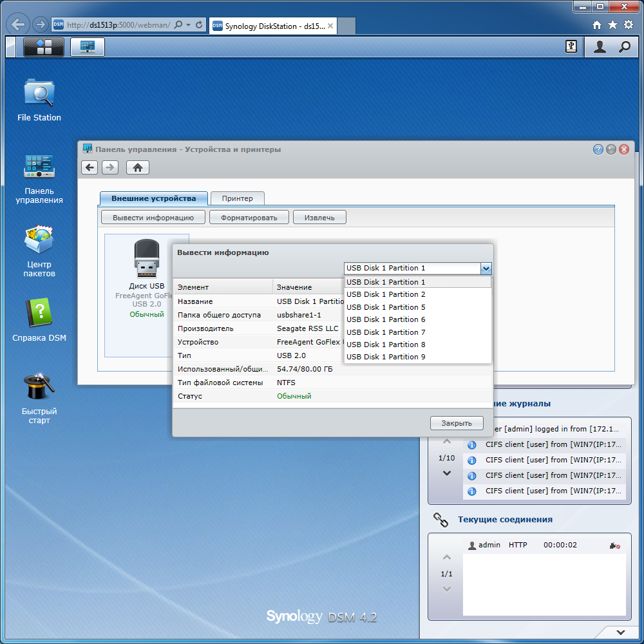The width and height of the screenshot is (644, 644).
Task: Open a new browser tab
Action: pyautogui.click(x=346, y=26)
